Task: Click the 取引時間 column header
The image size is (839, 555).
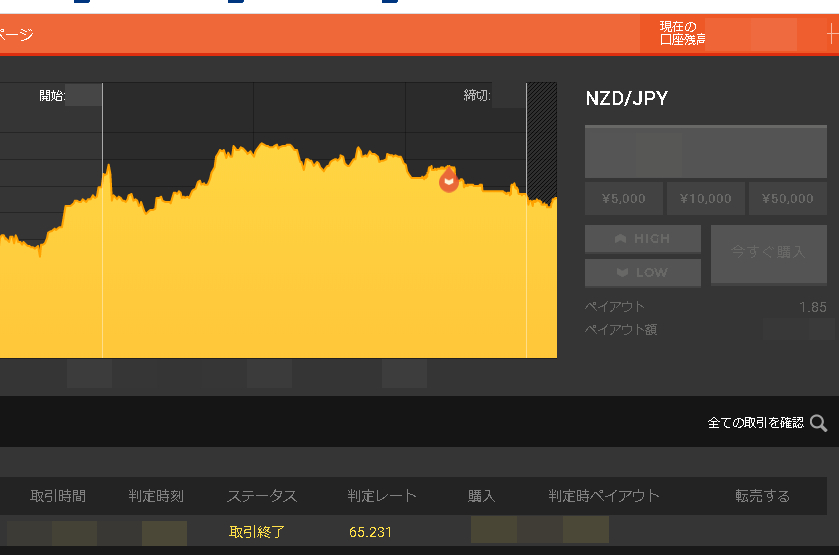Action: pos(58,496)
